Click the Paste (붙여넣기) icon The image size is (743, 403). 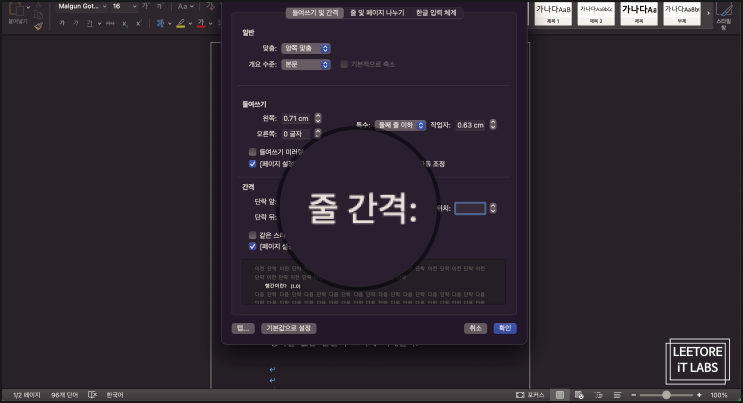coord(17,9)
